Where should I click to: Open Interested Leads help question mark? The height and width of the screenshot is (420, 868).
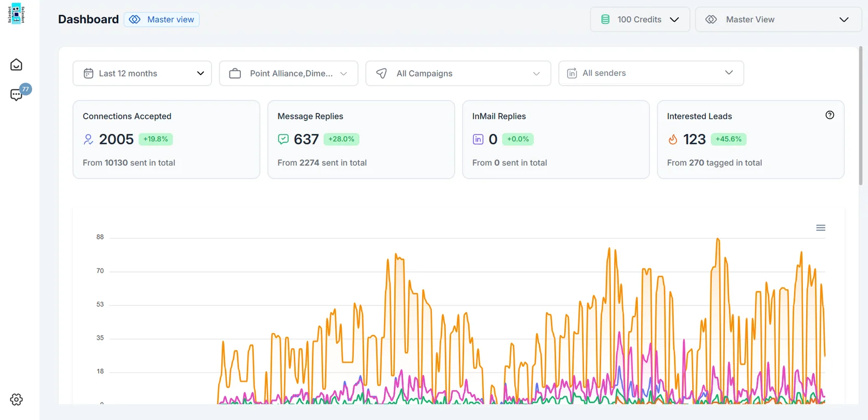pos(829,115)
